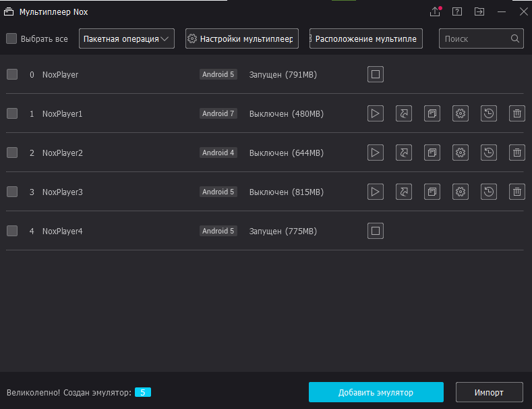Open settings gear for NoxPlayer3

point(461,192)
